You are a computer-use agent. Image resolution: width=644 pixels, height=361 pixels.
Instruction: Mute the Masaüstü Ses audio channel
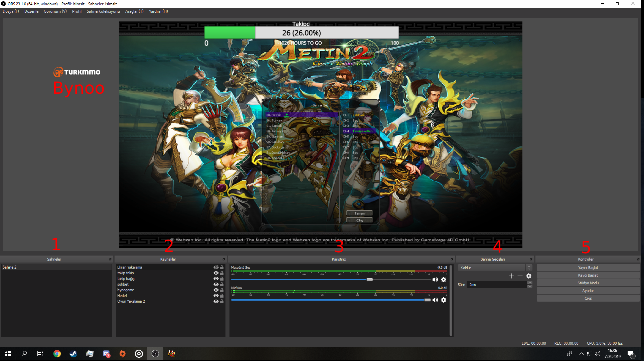435,280
